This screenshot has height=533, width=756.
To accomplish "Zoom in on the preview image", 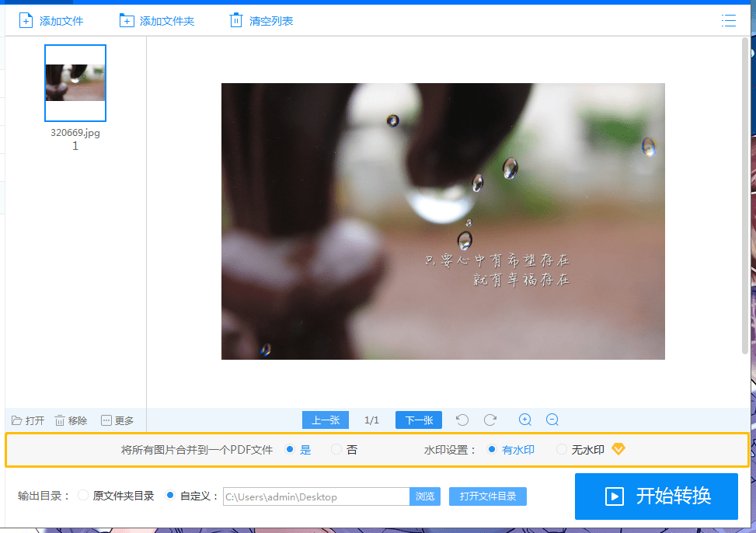I will tap(525, 420).
